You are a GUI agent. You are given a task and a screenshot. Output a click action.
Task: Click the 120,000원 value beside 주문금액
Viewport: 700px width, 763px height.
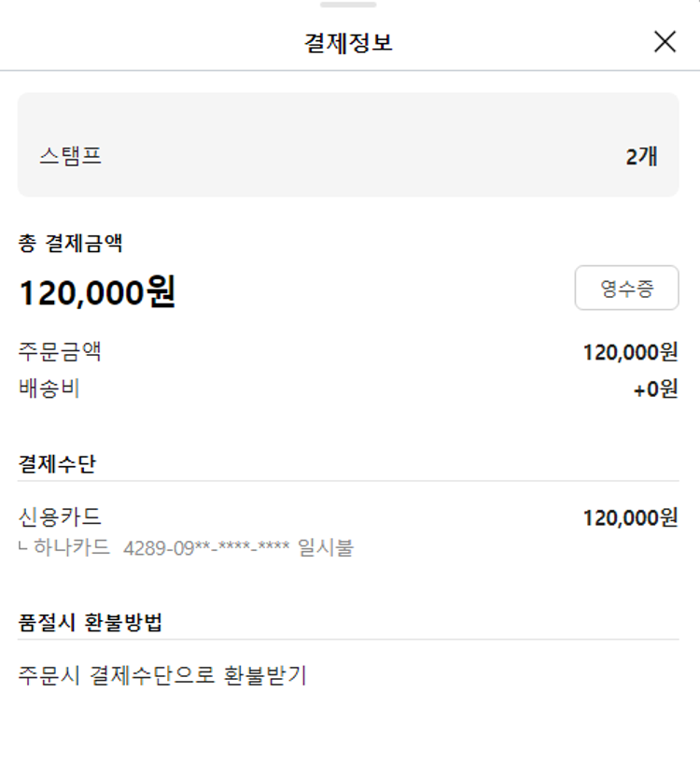pos(630,352)
